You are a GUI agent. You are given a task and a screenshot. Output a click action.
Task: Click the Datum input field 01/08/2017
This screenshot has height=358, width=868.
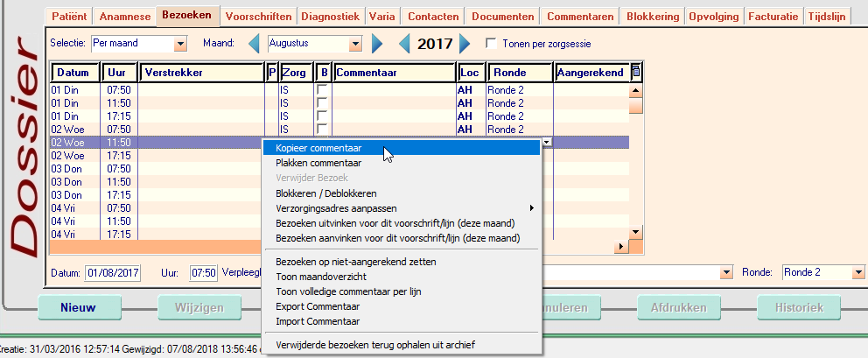113,272
